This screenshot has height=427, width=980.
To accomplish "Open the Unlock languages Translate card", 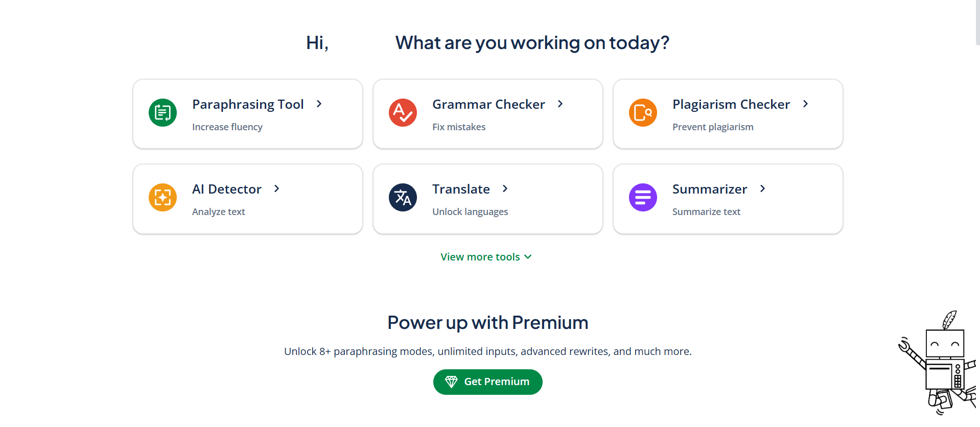I will [487, 199].
